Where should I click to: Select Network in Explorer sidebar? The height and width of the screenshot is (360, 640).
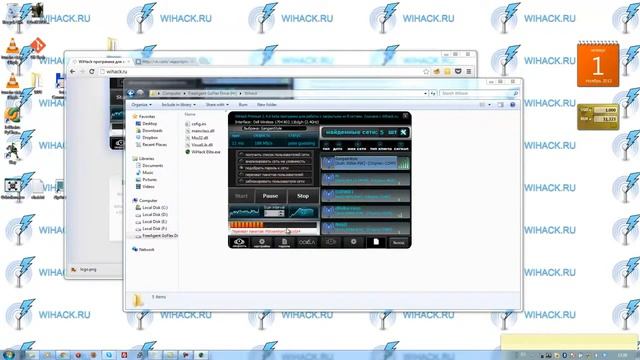click(x=143, y=249)
